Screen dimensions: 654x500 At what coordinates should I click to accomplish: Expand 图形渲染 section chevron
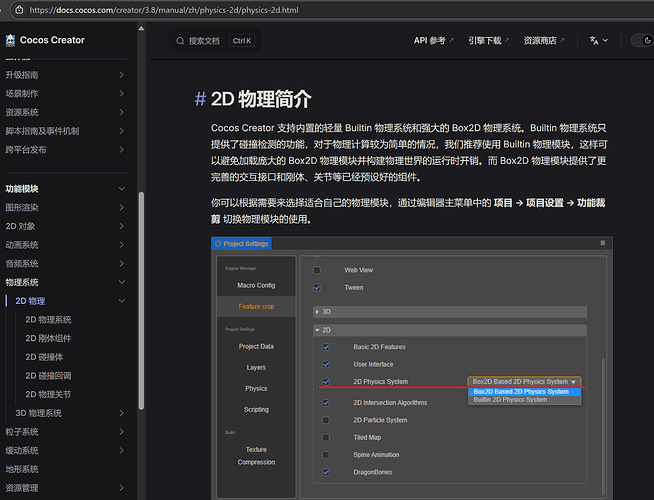(x=121, y=207)
